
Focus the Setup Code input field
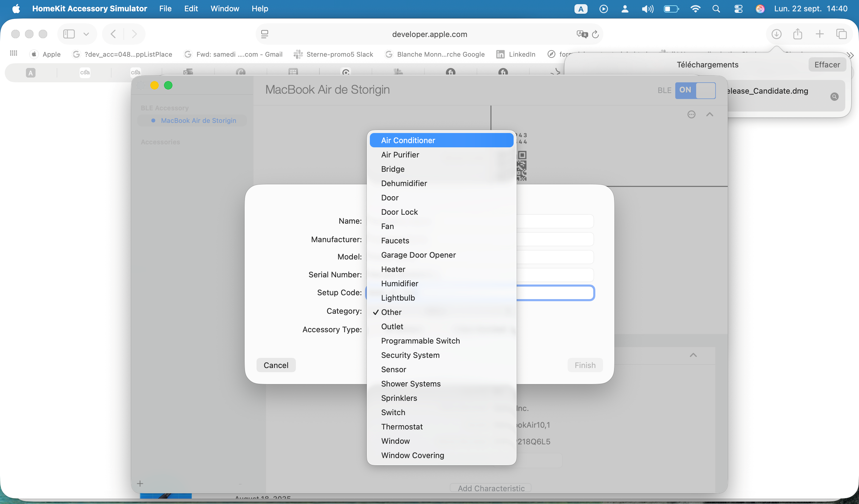[x=555, y=293]
